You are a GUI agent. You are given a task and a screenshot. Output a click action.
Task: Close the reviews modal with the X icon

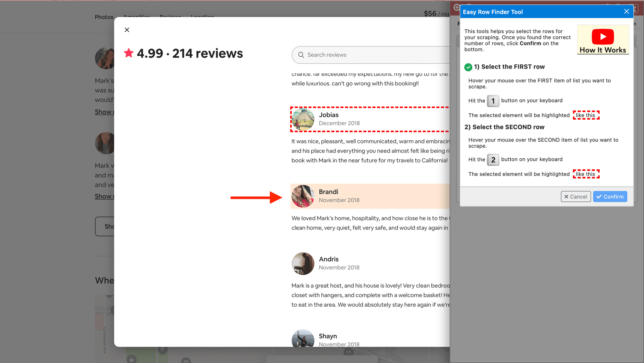(127, 30)
